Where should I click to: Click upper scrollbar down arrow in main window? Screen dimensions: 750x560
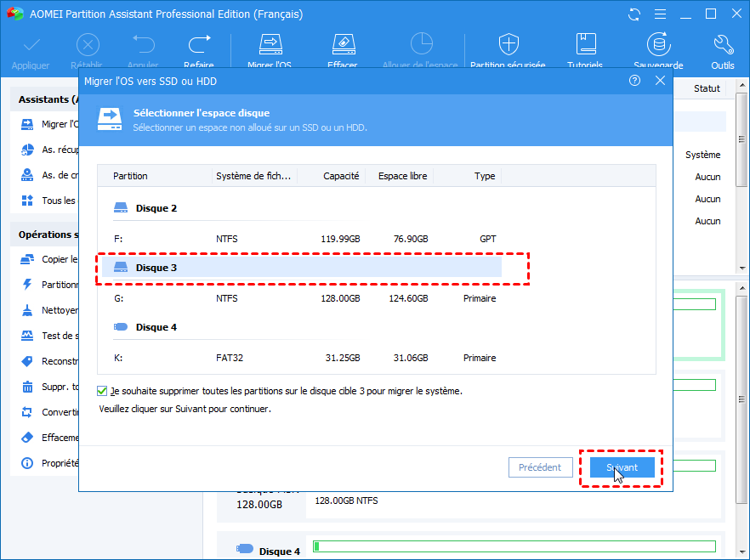coord(741,268)
